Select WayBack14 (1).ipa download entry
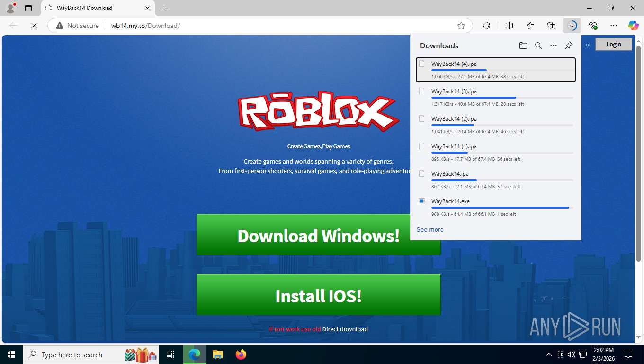Screen dimensions: 644x364 (496, 152)
